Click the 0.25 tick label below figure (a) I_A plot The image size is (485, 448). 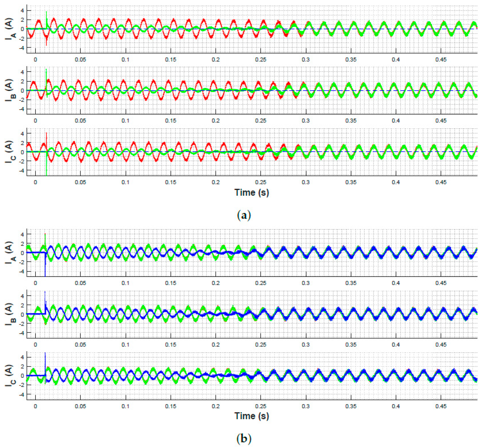click(x=261, y=60)
